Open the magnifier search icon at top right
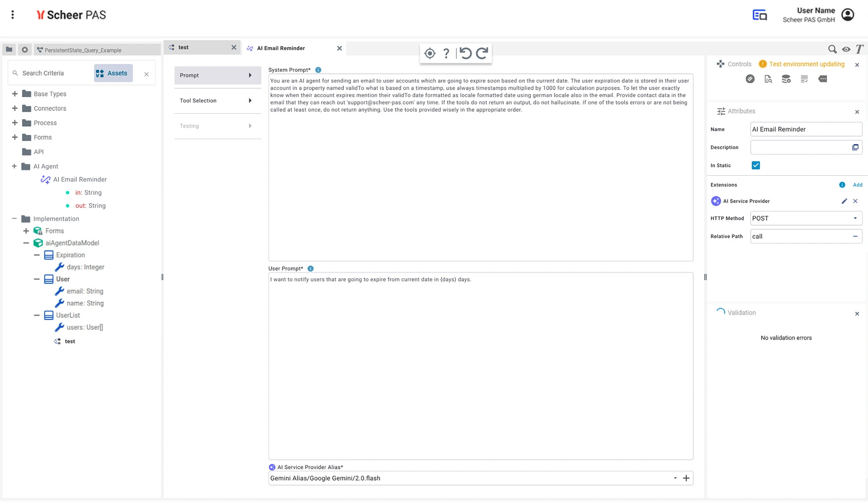 coord(832,49)
